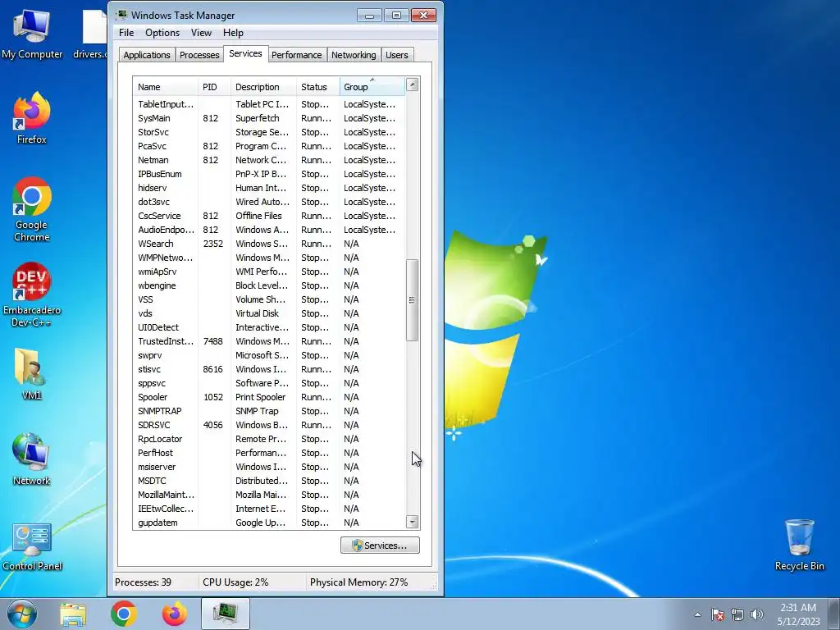Select the msiserver service row

(x=269, y=467)
